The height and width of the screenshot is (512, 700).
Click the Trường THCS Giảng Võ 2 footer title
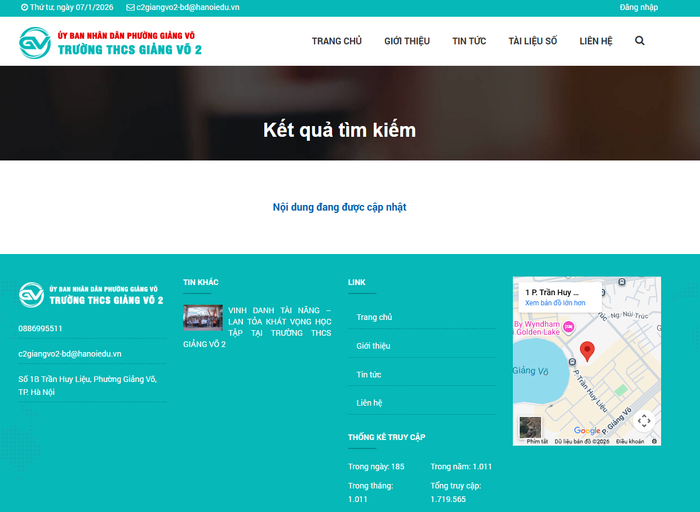click(106, 300)
